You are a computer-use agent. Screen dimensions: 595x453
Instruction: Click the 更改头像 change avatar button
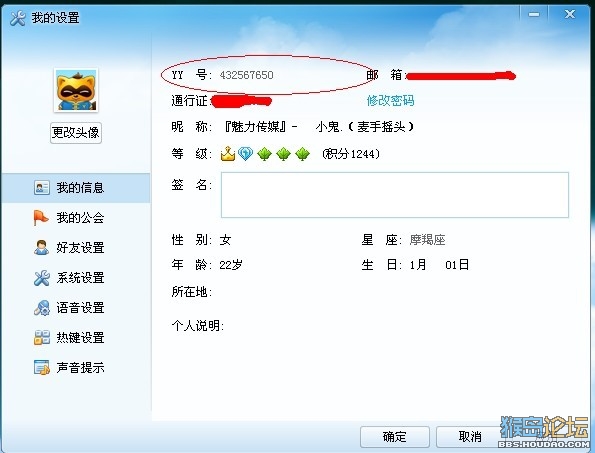point(76,133)
